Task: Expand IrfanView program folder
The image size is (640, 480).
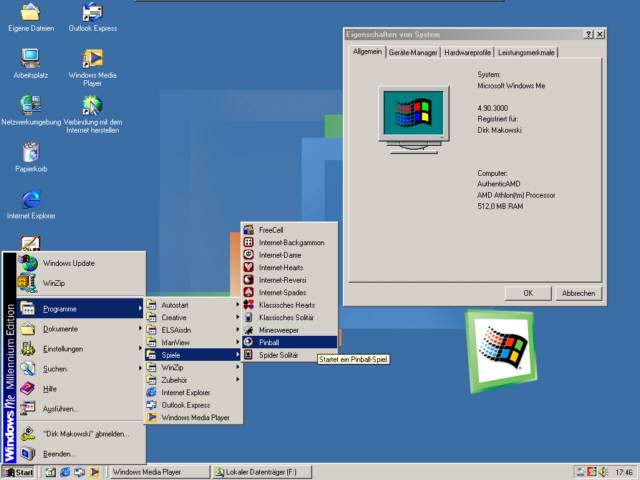Action: 193,342
